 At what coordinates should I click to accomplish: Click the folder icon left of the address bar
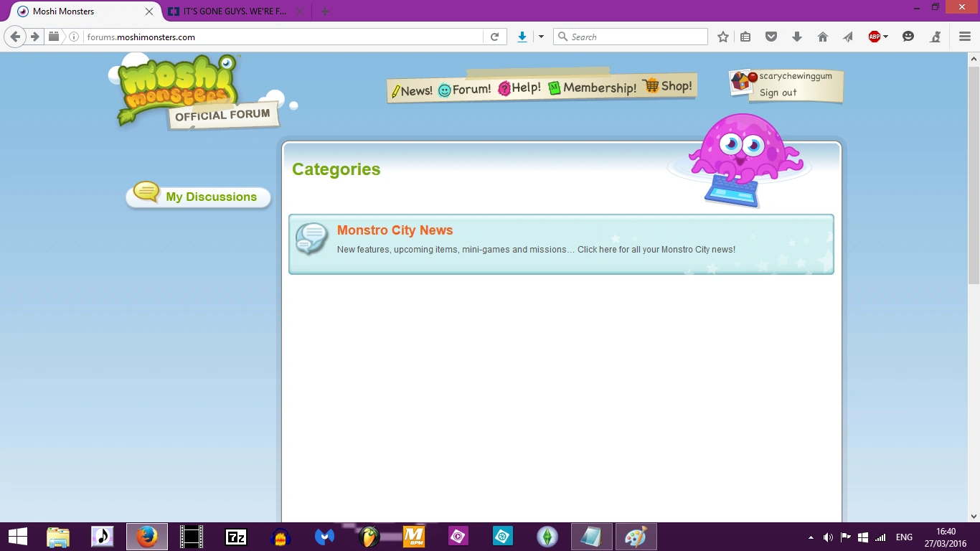click(x=54, y=37)
